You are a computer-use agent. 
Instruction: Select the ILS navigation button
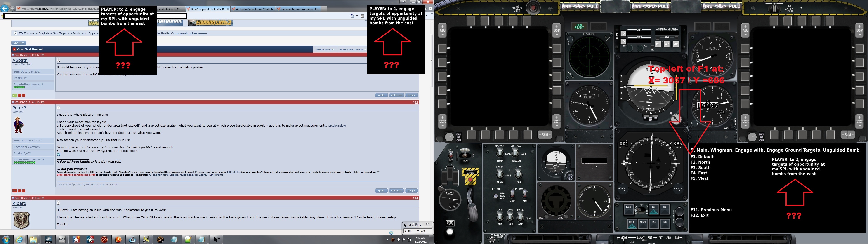pos(665,224)
